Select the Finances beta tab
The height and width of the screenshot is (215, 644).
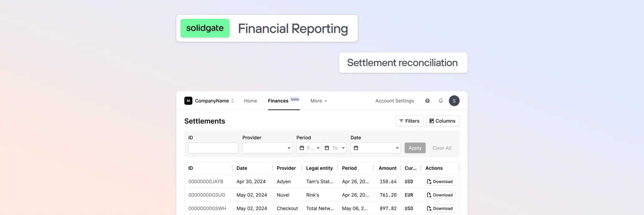[283, 101]
